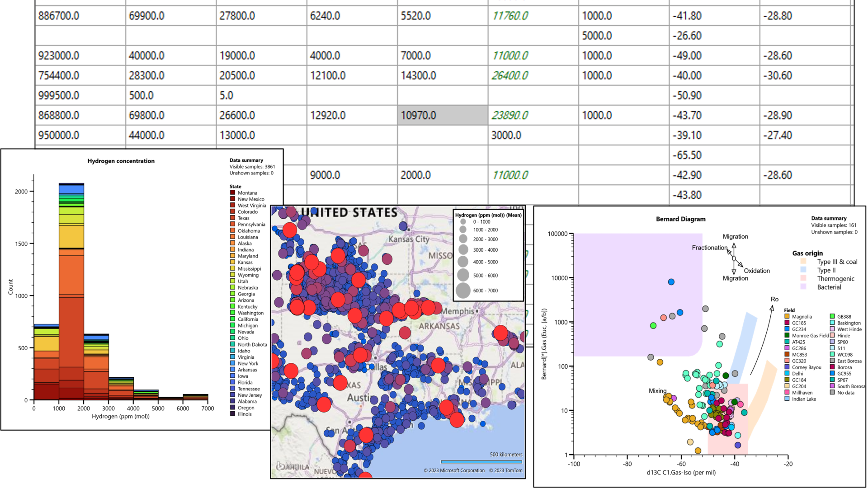Click the cell containing 14300.0
868x488 pixels.
[x=443, y=75]
